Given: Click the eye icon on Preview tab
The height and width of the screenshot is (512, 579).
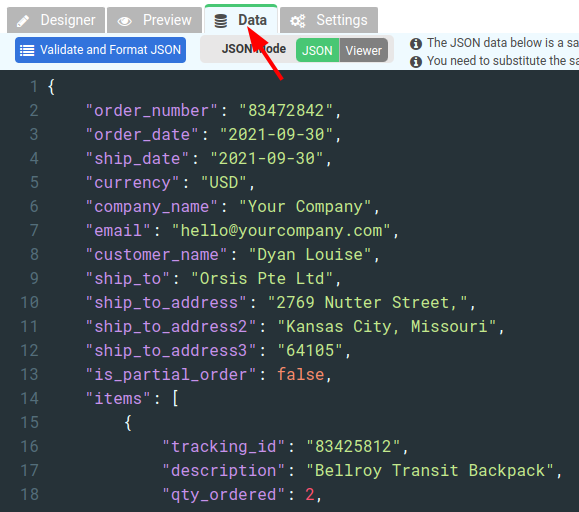Looking at the screenshot, I should pos(124,21).
